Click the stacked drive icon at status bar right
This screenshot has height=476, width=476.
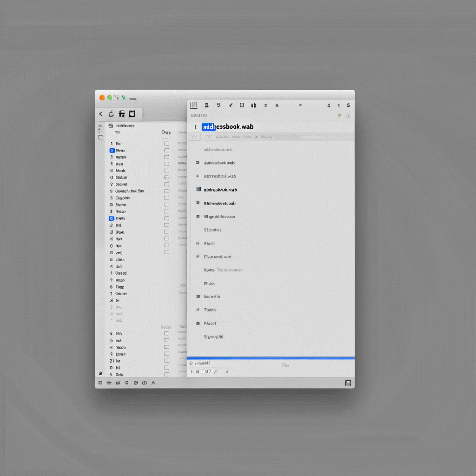[x=348, y=383]
